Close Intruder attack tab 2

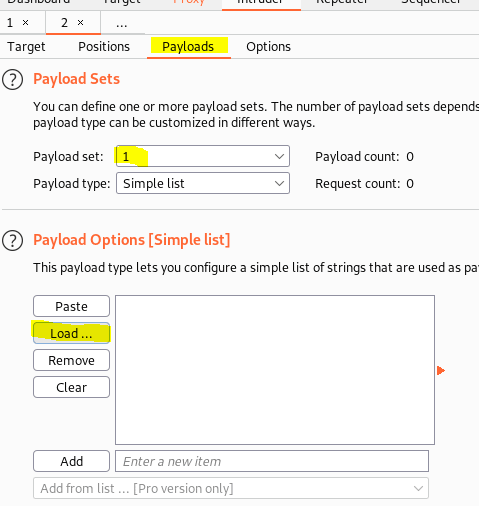click(80, 23)
